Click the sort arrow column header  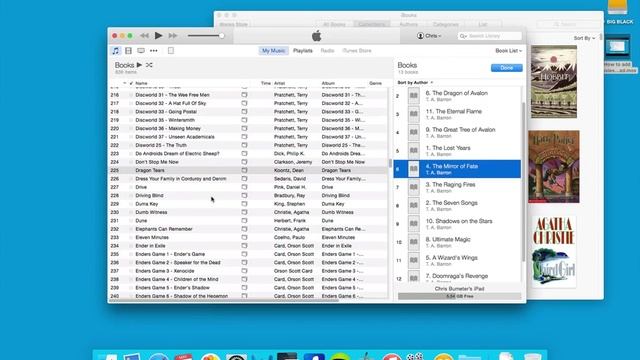pyautogui.click(x=124, y=83)
